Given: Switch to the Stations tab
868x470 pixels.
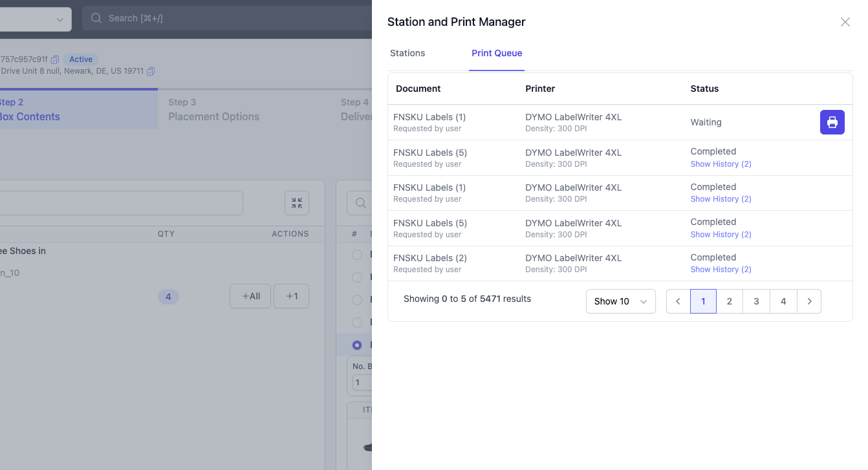Looking at the screenshot, I should pos(407,53).
